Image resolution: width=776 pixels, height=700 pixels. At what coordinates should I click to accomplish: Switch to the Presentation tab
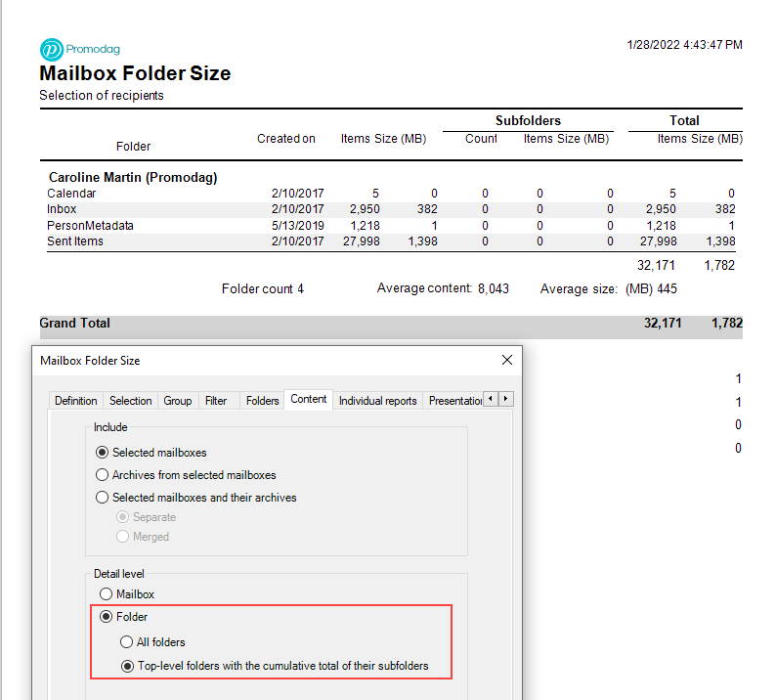pos(455,401)
